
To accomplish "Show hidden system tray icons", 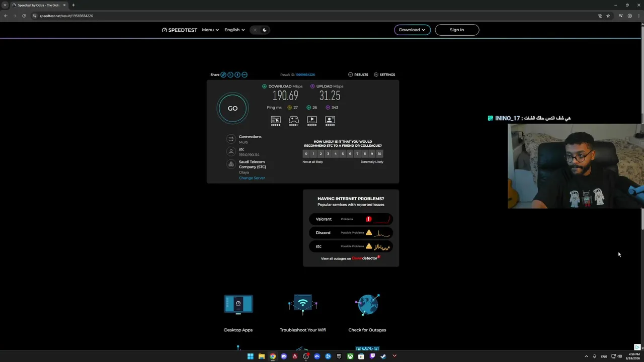I will 586,356.
